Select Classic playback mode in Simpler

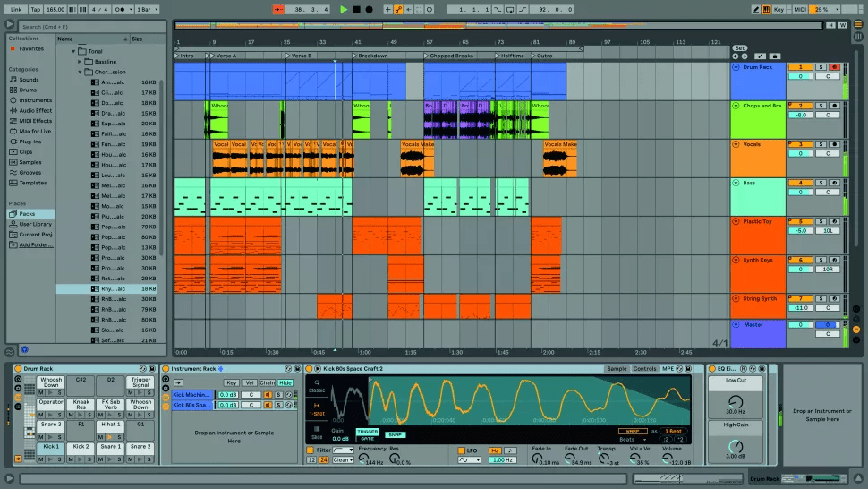(x=317, y=386)
